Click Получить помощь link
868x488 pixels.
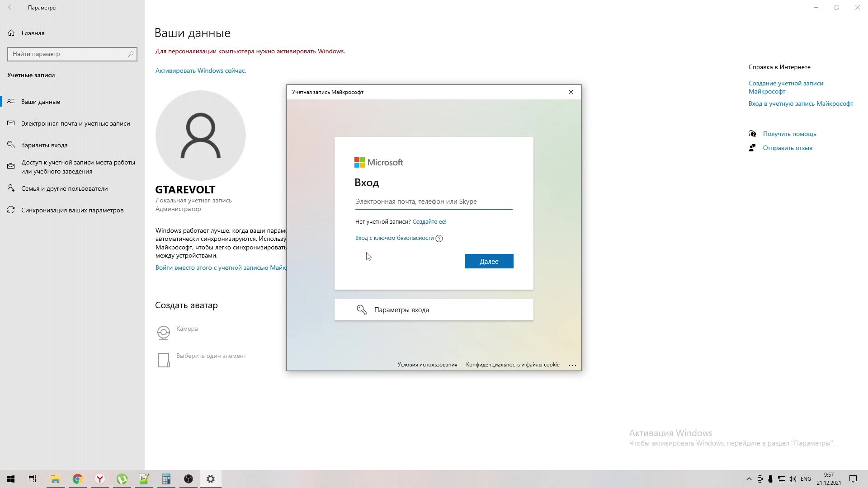789,134
